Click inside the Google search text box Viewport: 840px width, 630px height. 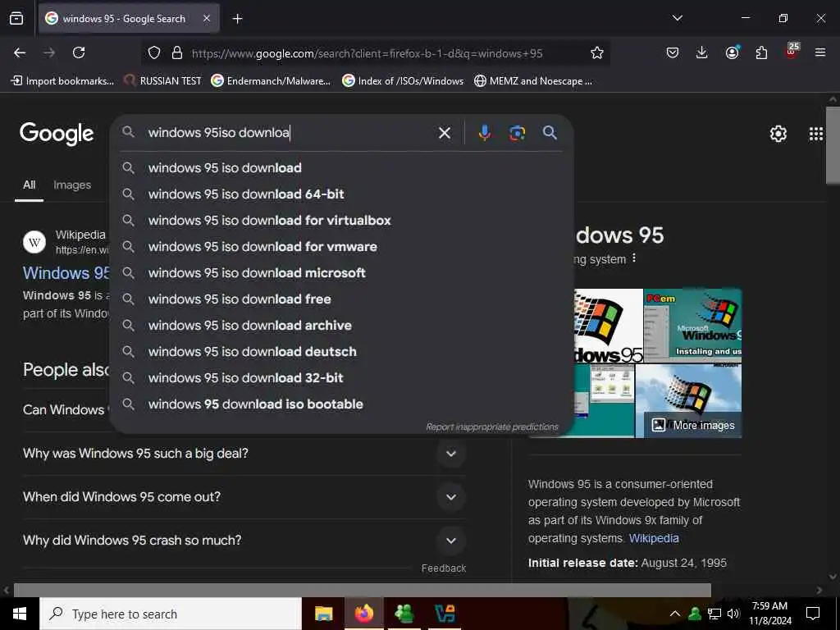pyautogui.click(x=290, y=133)
